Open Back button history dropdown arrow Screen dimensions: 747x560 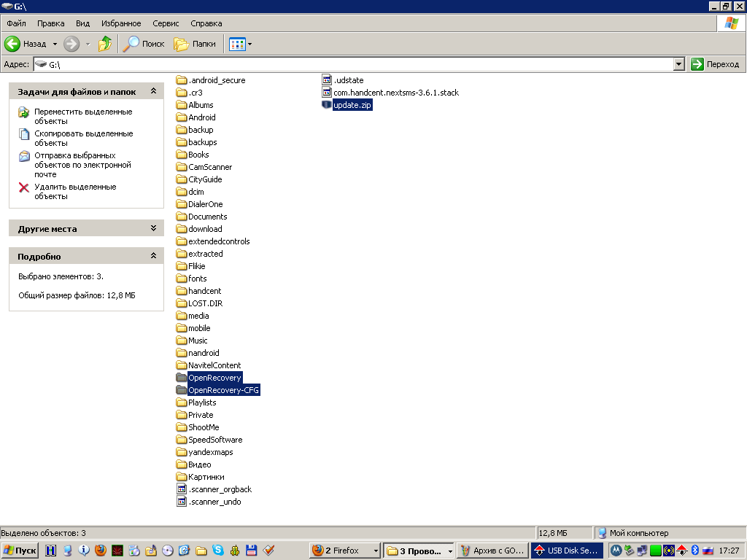pos(55,44)
